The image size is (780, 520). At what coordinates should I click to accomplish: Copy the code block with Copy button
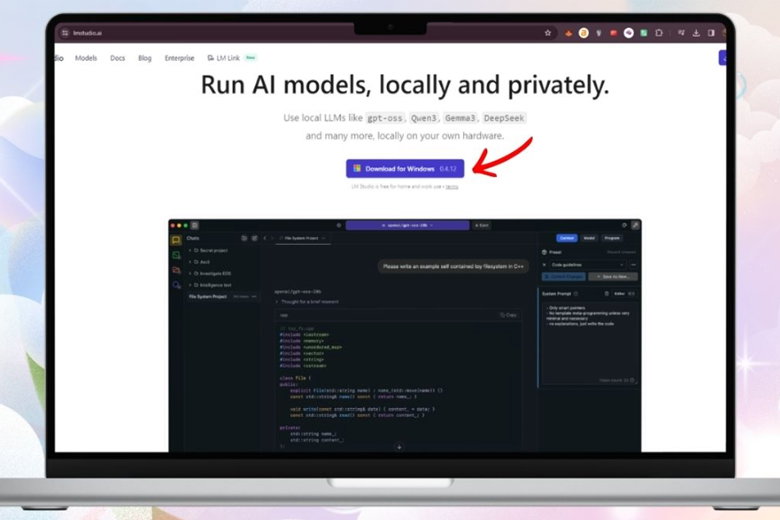(508, 315)
